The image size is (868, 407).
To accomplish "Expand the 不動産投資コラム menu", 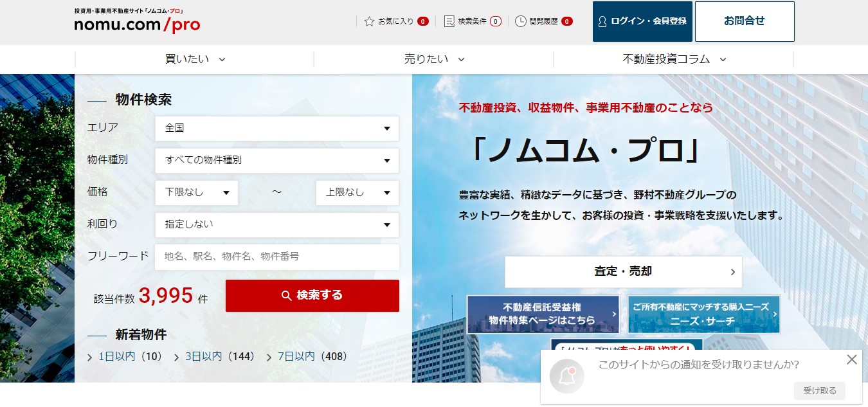I will 674,59.
